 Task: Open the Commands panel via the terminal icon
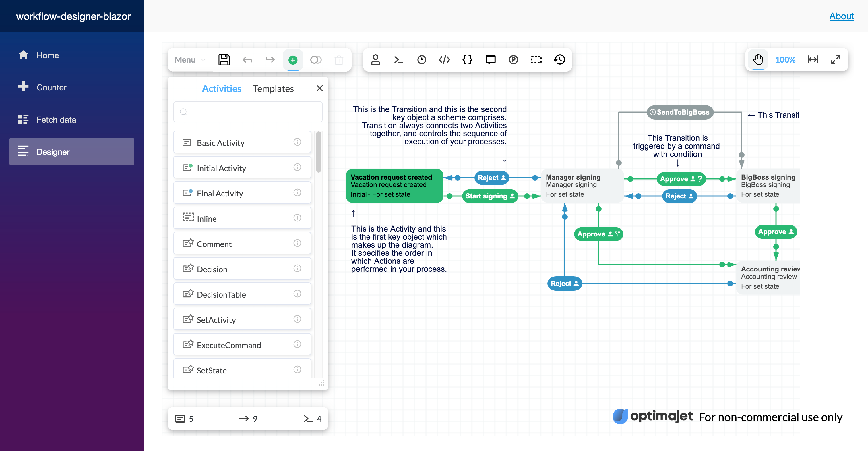398,60
